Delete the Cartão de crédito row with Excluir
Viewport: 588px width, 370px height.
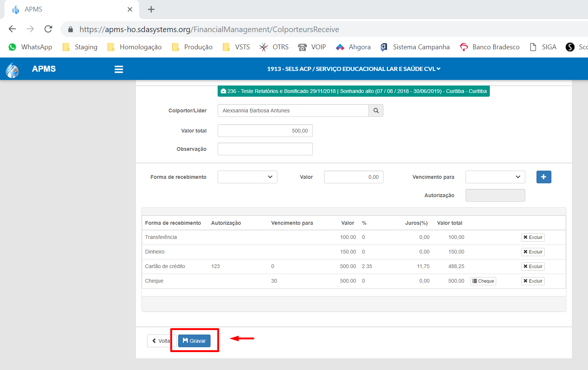(533, 267)
